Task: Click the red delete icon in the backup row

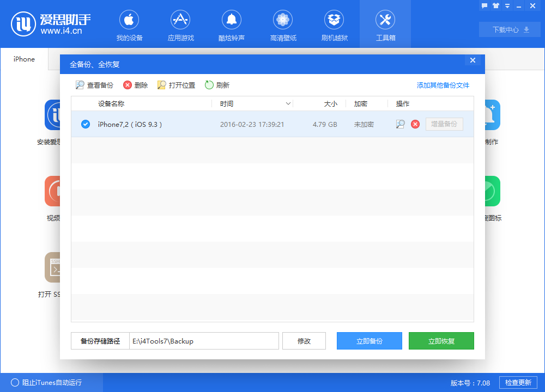Action: coord(415,124)
